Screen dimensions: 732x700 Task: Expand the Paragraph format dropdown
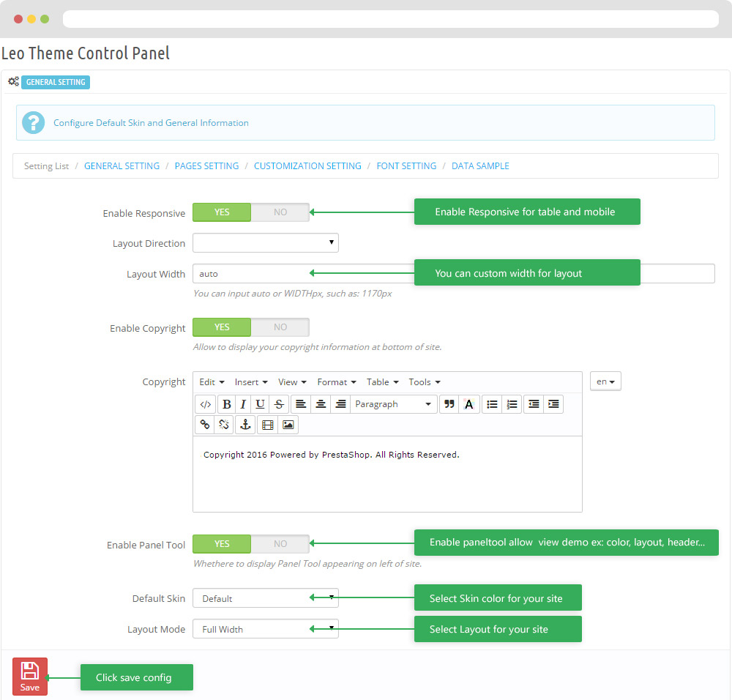tap(393, 404)
